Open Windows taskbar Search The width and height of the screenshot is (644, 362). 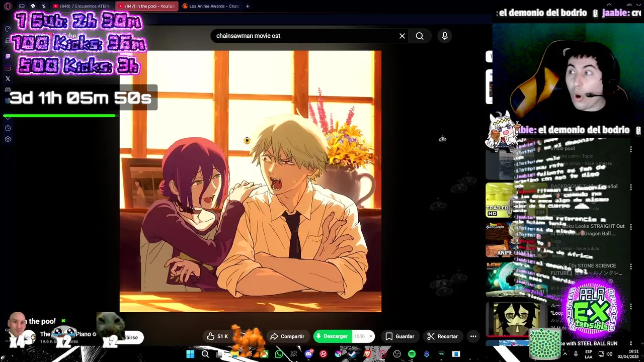tap(205, 354)
